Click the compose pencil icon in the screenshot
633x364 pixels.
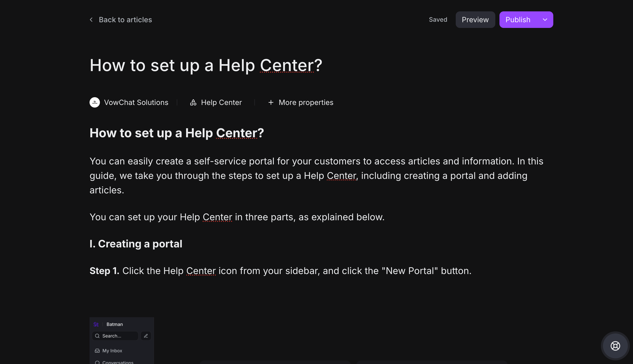click(146, 336)
